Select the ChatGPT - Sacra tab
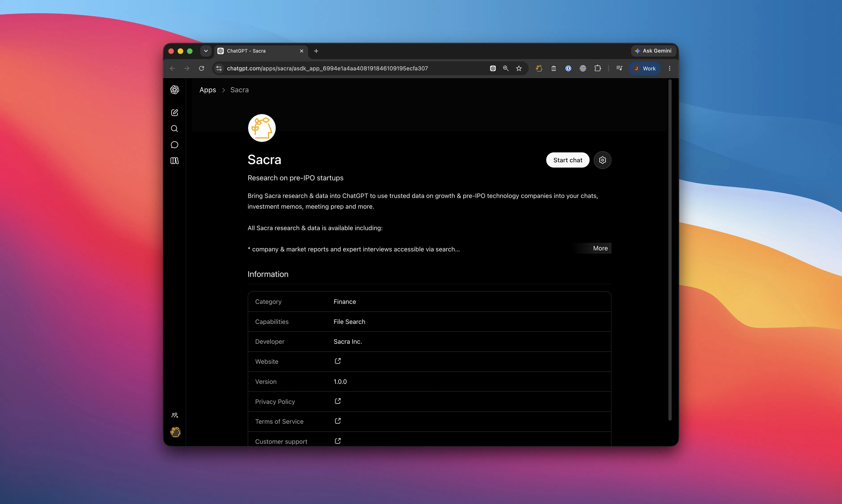Screen dimensions: 842x504 [261, 51]
